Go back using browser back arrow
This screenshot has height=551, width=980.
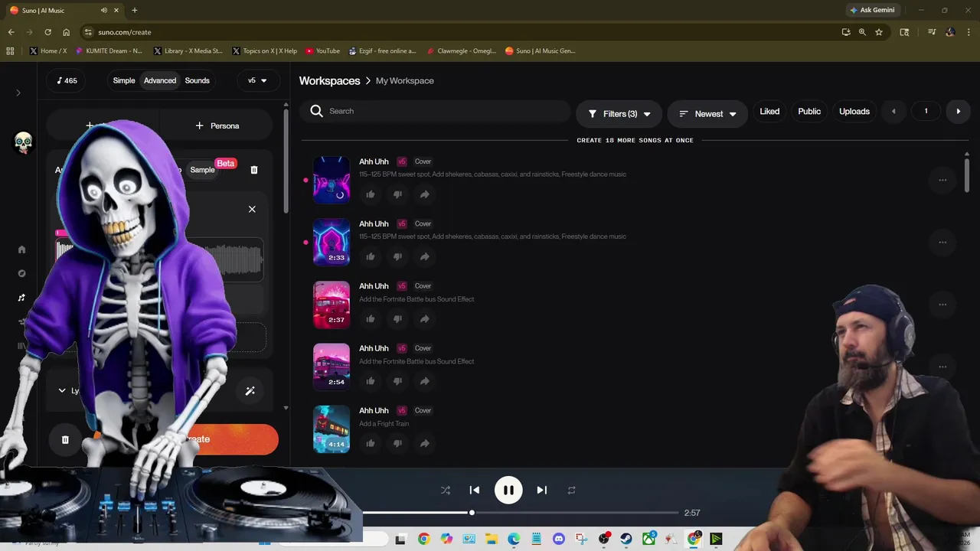[x=11, y=32]
